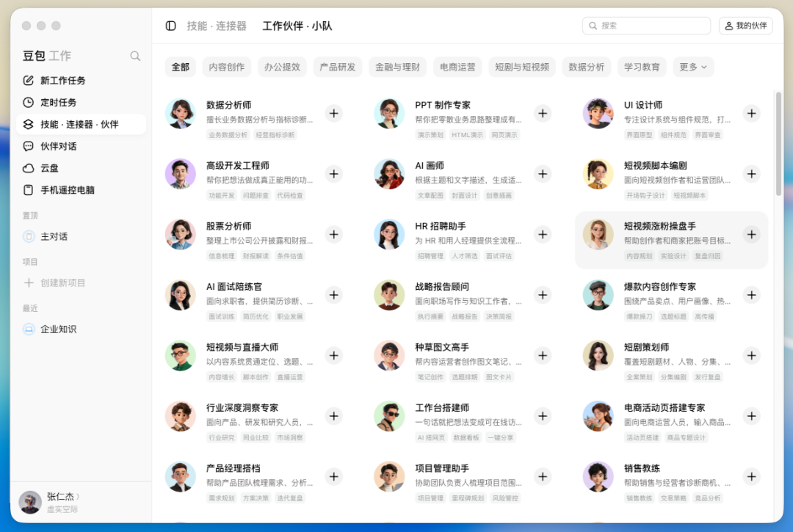Open 短视频涨粉操盘手 avatar thumbnail
This screenshot has width=793, height=532.
[x=598, y=235]
